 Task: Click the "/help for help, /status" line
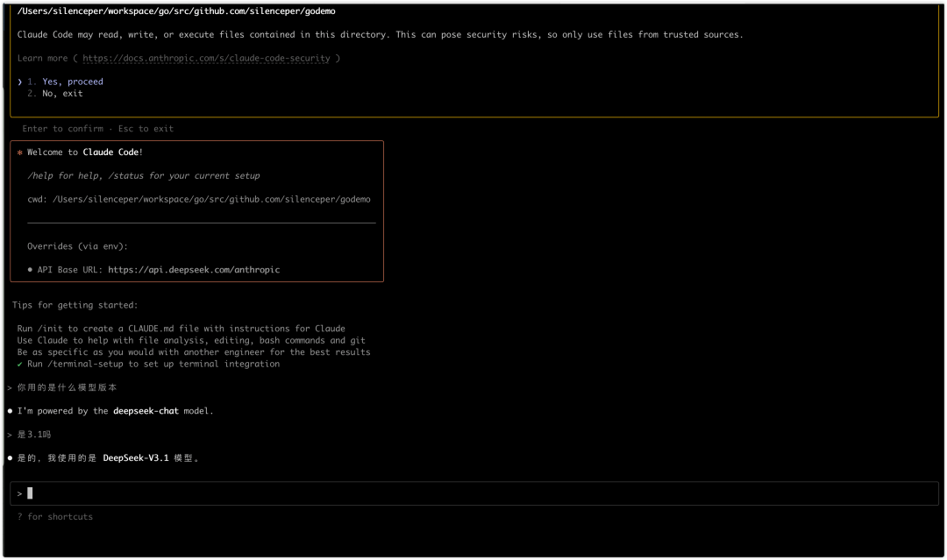(144, 175)
